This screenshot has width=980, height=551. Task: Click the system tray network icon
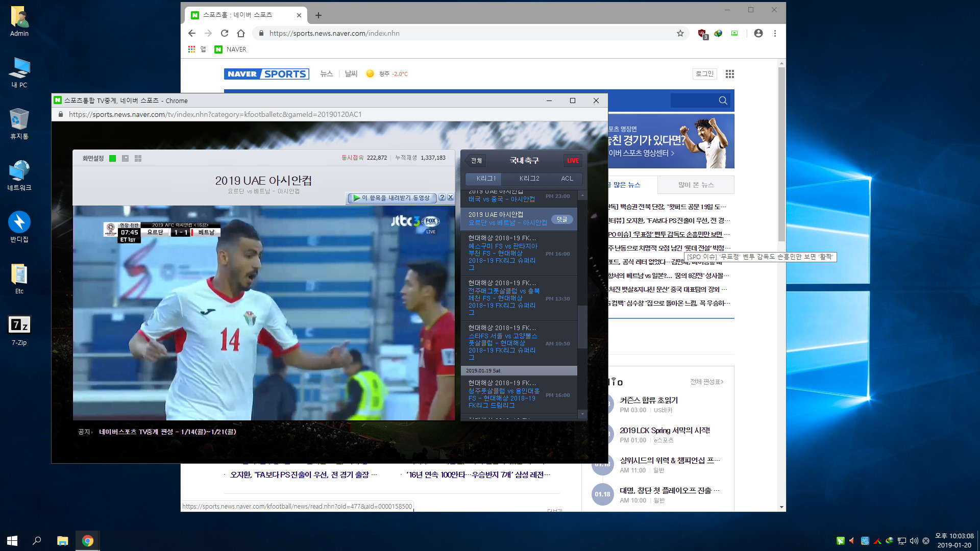(x=902, y=541)
